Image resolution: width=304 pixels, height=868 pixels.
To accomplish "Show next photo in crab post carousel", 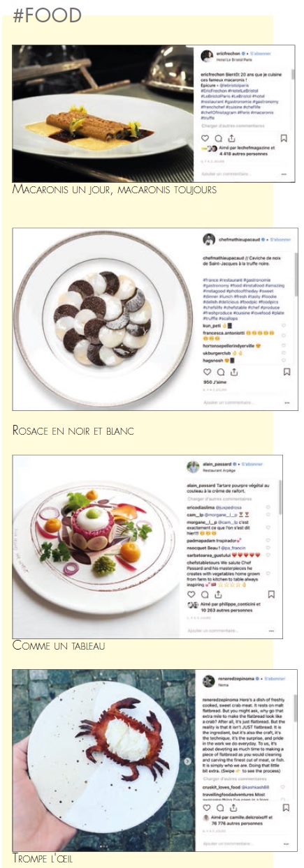I will point(187,761).
